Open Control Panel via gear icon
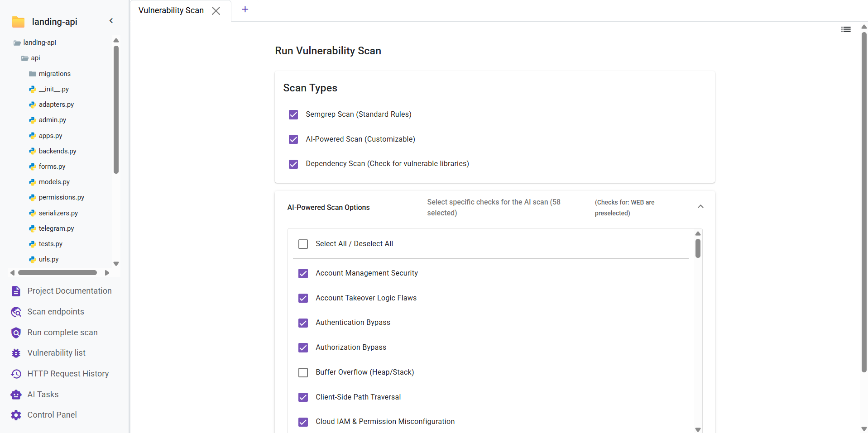The width and height of the screenshot is (868, 433). point(16,415)
